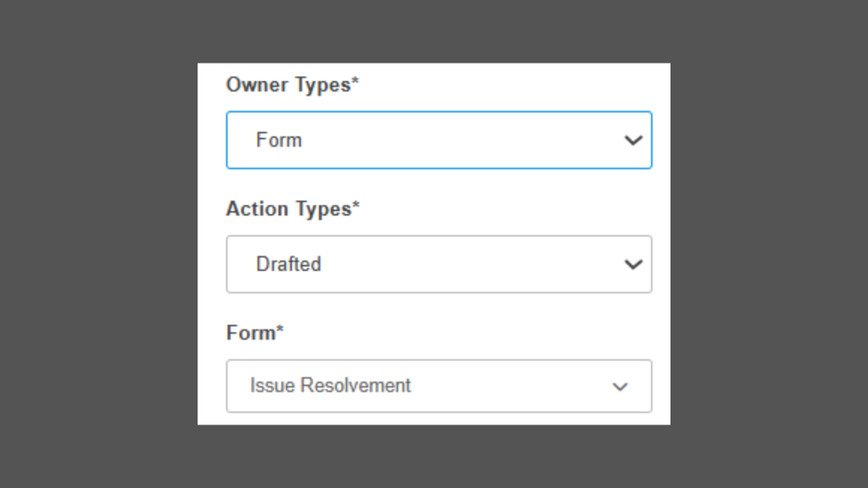
Task: Click the required asterisk after the Form label
Action: [x=280, y=331]
